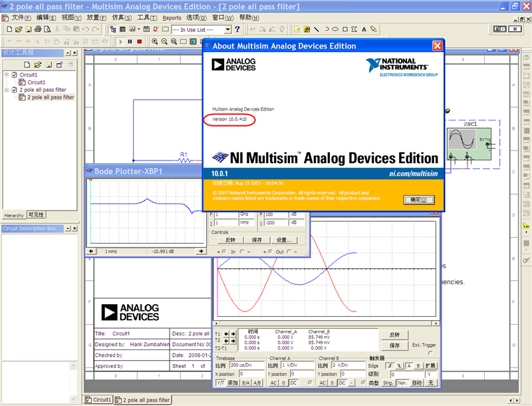Select 自动 trigger type in oscilloscope
Screen dimensions: 532x406
click(x=417, y=383)
